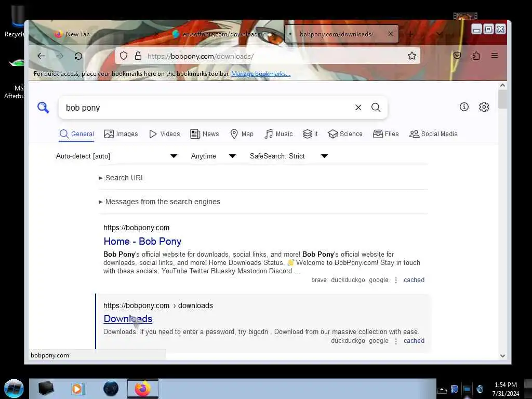Image resolution: width=532 pixels, height=399 pixels.
Task: Open the Auto-detect language dropdown
Action: [x=116, y=156]
